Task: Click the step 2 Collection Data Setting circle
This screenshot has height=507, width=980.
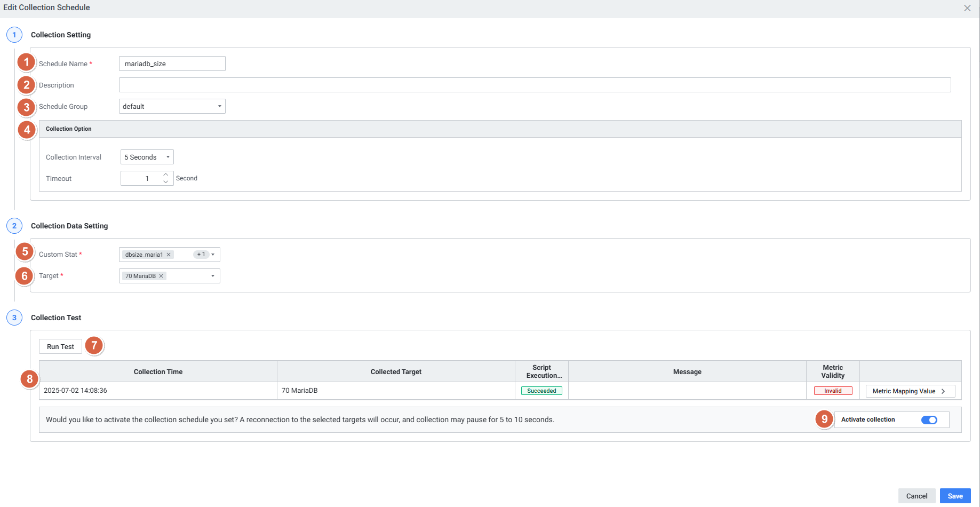Action: pyautogui.click(x=14, y=226)
